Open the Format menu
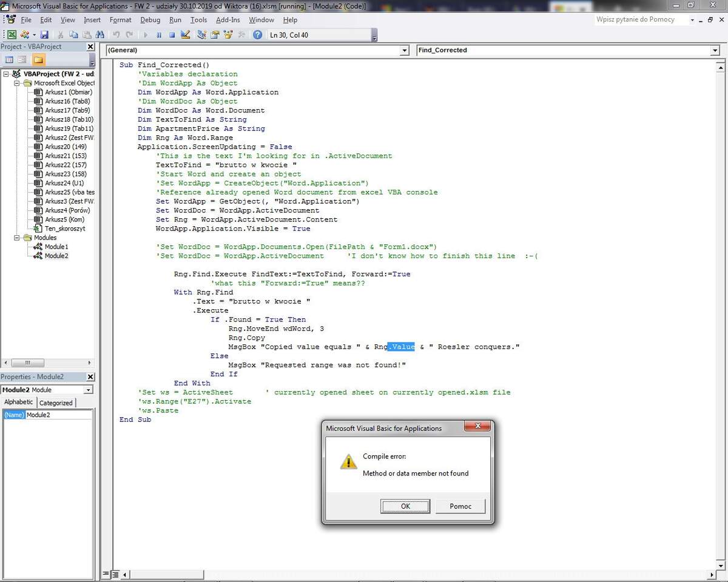728x582 pixels. [x=120, y=20]
